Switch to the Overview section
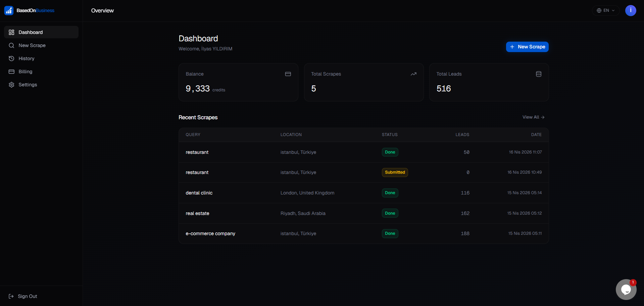This screenshot has height=306, width=644. click(102, 10)
